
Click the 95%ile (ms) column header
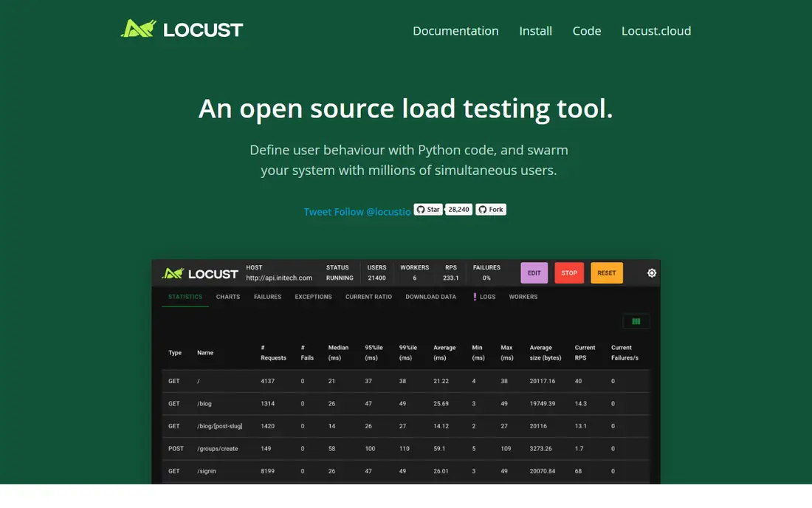coord(374,353)
